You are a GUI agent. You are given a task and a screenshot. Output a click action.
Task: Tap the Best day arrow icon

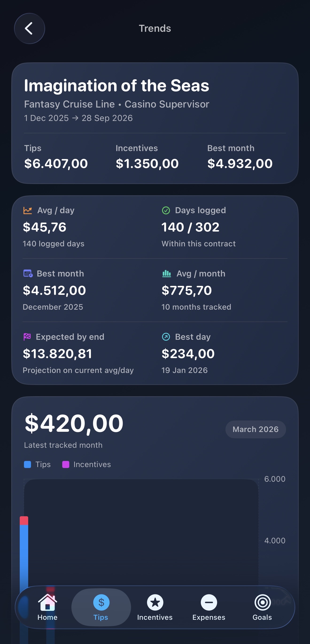coord(166,337)
